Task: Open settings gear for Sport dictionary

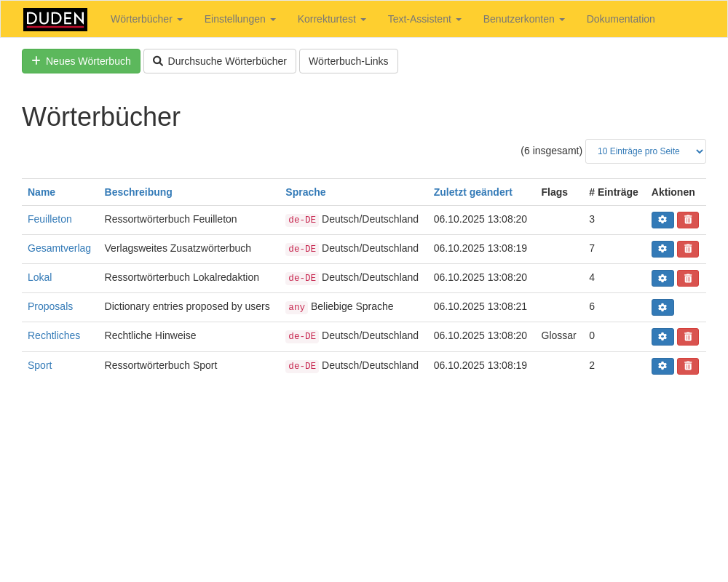Action: click(x=662, y=366)
